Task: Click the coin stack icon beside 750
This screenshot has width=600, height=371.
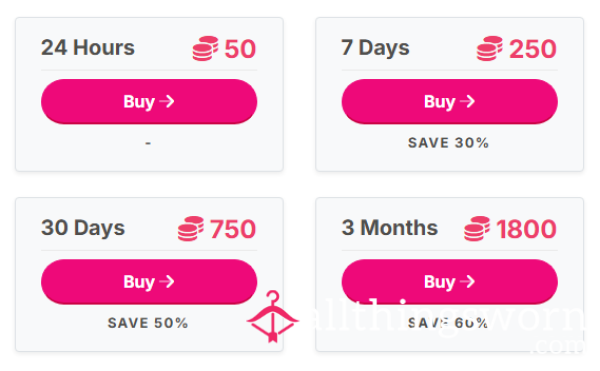Action: 191,229
